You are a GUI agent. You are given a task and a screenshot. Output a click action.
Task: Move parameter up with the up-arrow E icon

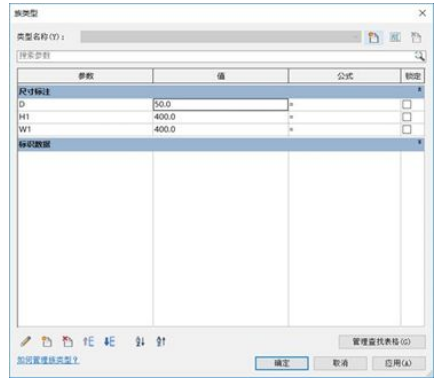pyautogui.click(x=88, y=341)
